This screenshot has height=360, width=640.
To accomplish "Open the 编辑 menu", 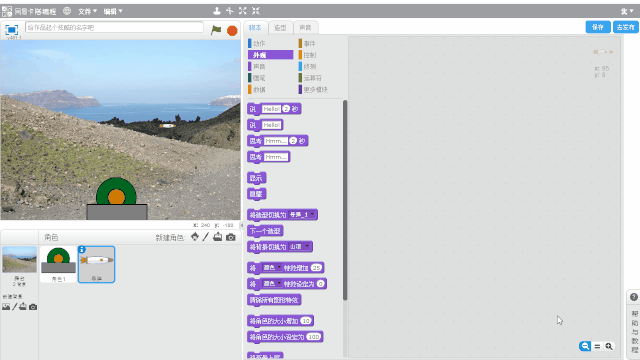I will click(113, 11).
